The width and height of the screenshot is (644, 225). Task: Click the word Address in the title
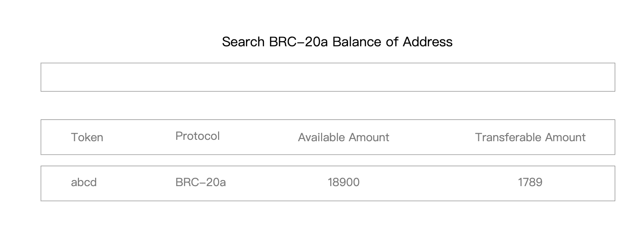(427, 42)
